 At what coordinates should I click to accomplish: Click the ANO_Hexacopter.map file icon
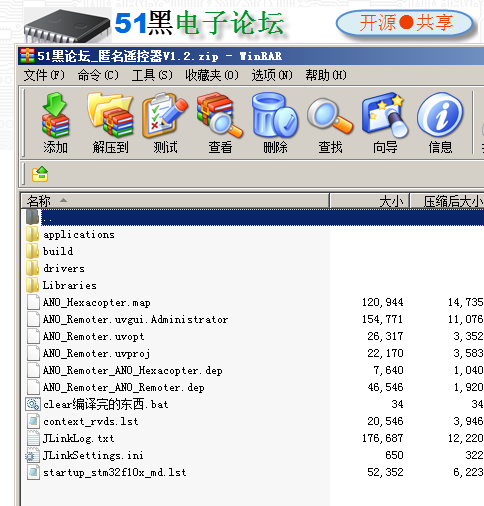pos(33,302)
